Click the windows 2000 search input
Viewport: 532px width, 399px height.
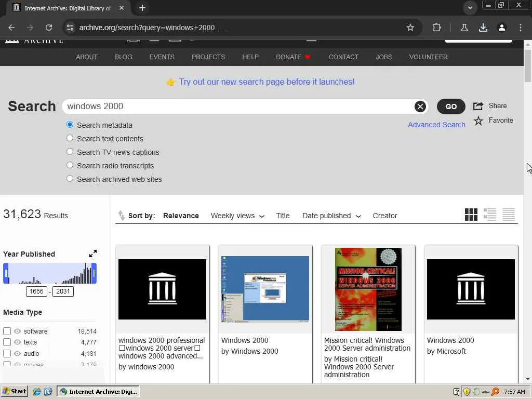pyautogui.click(x=239, y=107)
